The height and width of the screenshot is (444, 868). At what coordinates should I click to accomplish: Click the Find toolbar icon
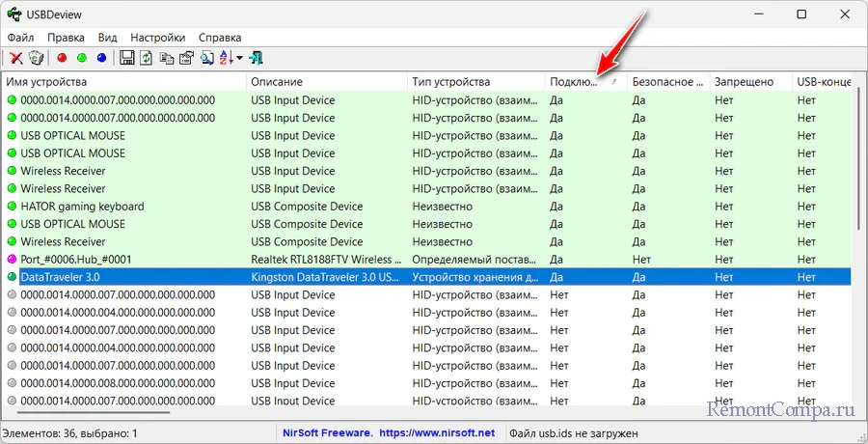[x=206, y=58]
